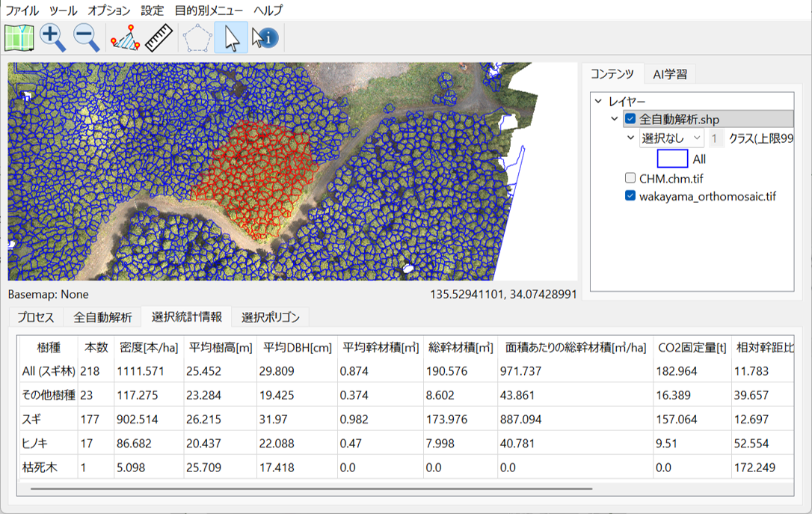The image size is (812, 514).
Task: Hide the wakayama_orthomosaic.tif layer
Action: [x=630, y=197]
